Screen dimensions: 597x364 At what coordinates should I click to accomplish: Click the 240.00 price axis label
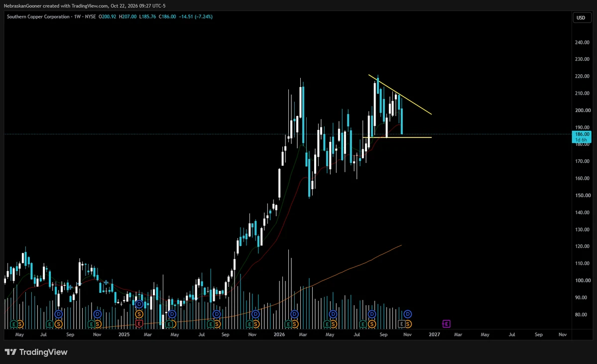coord(582,42)
